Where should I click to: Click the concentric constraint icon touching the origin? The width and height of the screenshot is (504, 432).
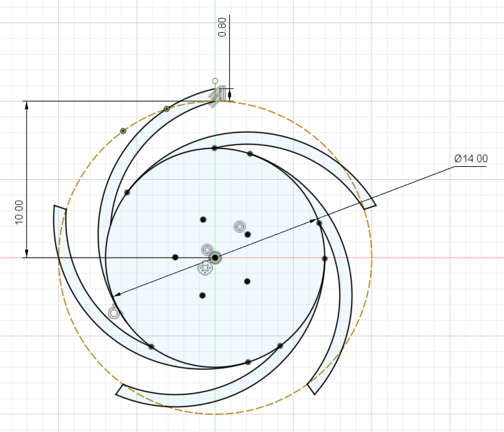tap(207, 249)
